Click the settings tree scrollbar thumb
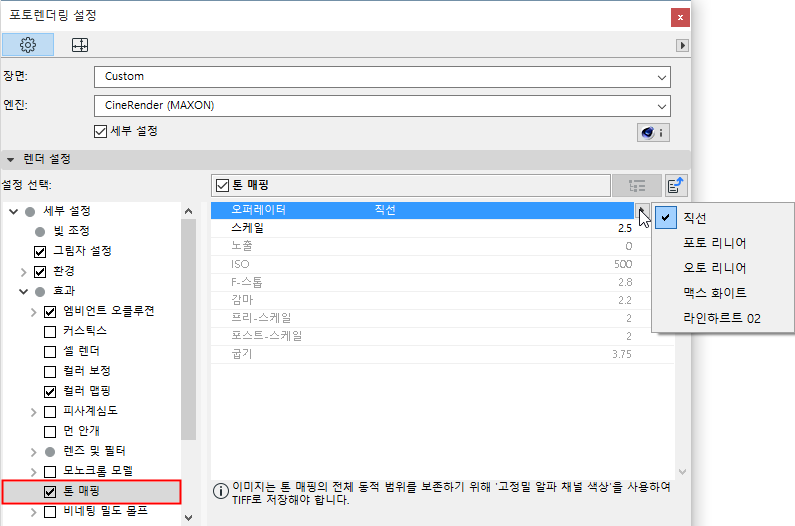This screenshot has height=526, width=795. [x=188, y=330]
